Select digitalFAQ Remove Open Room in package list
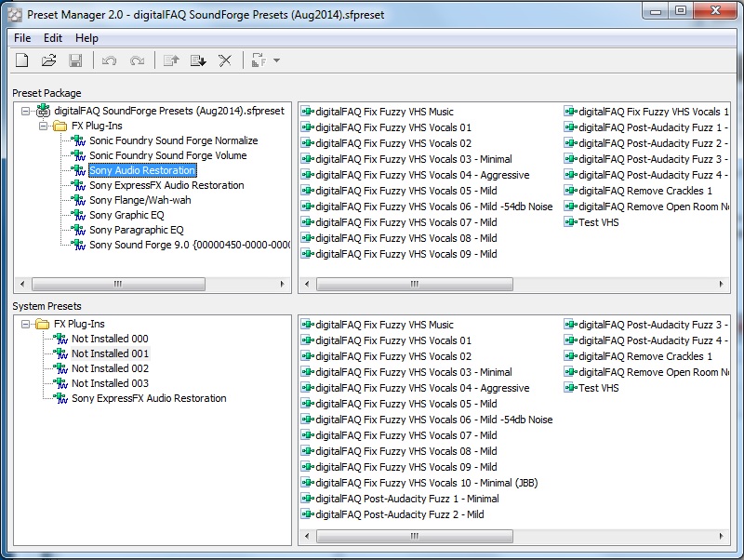Image resolution: width=744 pixels, height=560 pixels. click(654, 207)
